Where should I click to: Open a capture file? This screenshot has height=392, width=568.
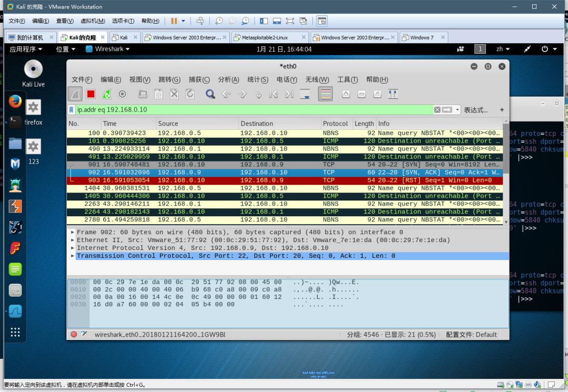[x=143, y=94]
